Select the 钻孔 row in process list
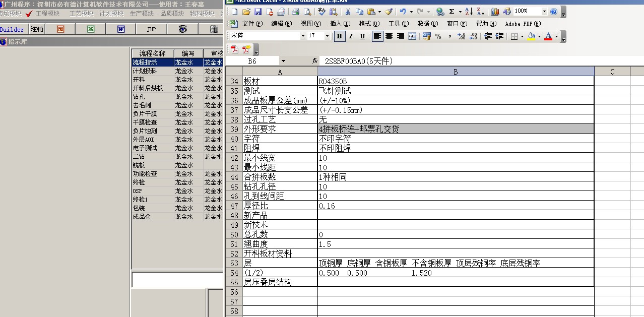 click(177, 96)
